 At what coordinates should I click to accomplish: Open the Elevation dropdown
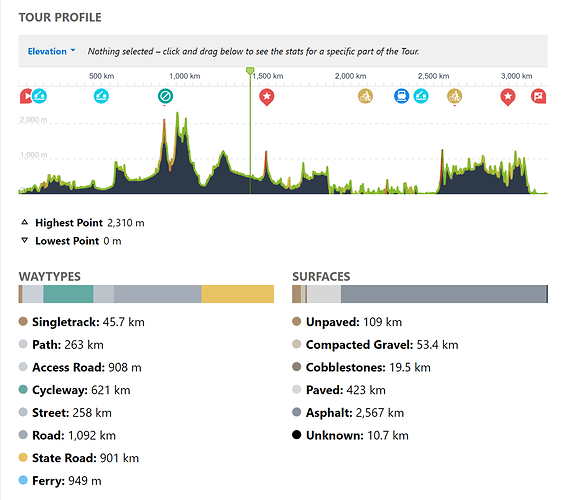click(52, 51)
